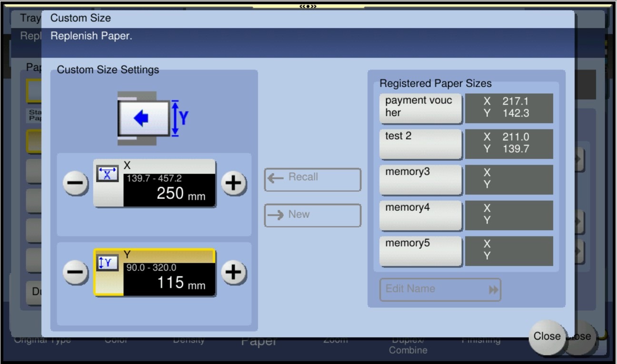The width and height of the screenshot is (617, 364).
Task: Select the memory3 paper size slot
Action: coord(421,179)
